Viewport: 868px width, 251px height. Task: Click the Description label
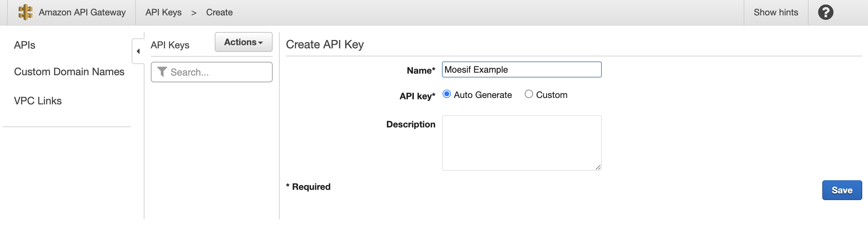(x=411, y=124)
